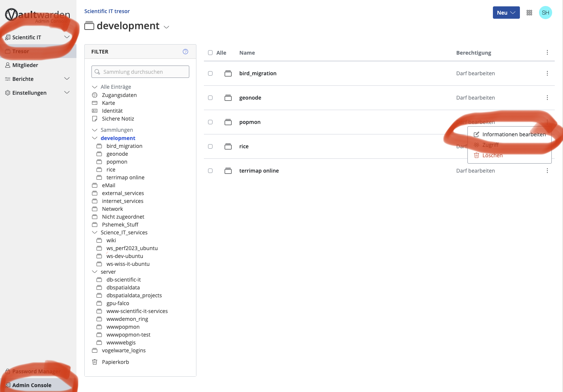
Task: Open the product switcher grid icon
Action: (529, 12)
